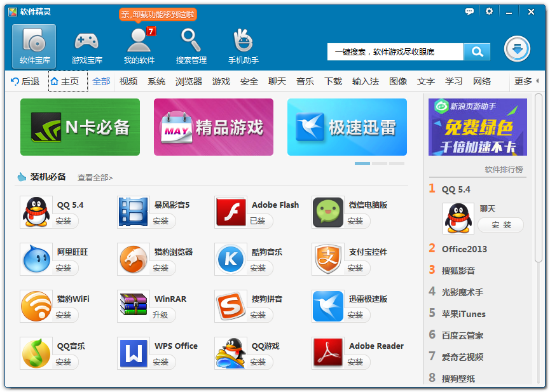Open 百度云管家 in ranking list

pyautogui.click(x=462, y=335)
